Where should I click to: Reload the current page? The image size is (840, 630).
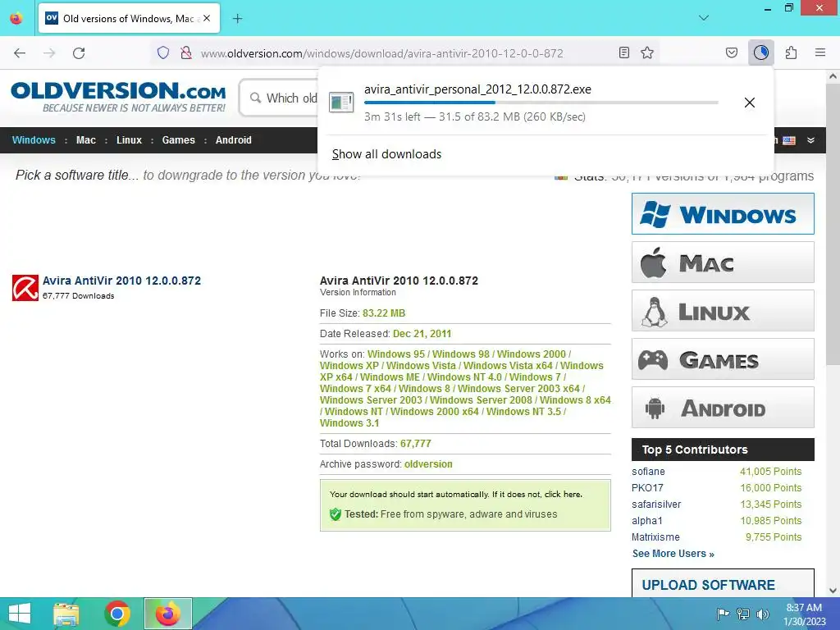pos(79,53)
